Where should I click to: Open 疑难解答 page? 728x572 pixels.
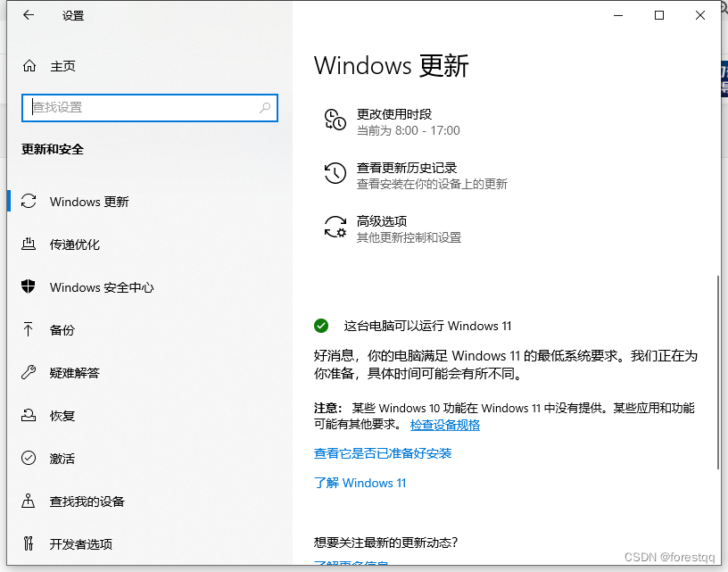tap(75, 373)
